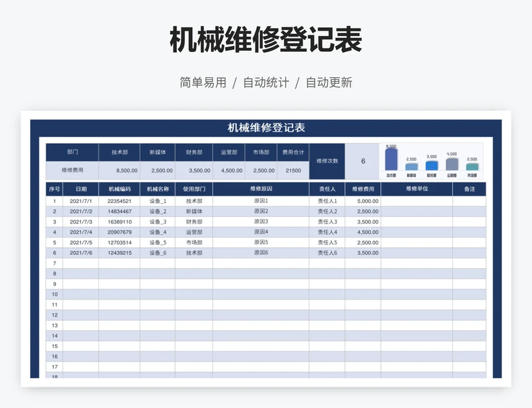Click the 原因3 repair reason cell

(261, 222)
